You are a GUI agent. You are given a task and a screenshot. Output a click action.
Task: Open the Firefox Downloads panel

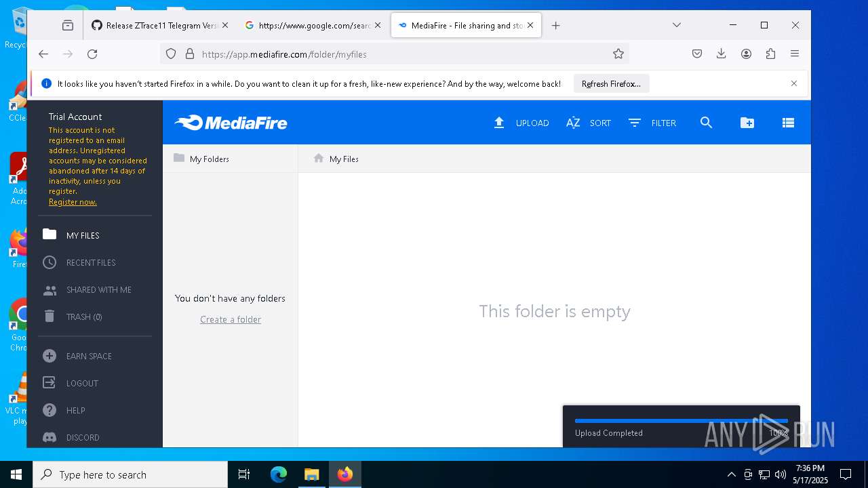(x=722, y=54)
